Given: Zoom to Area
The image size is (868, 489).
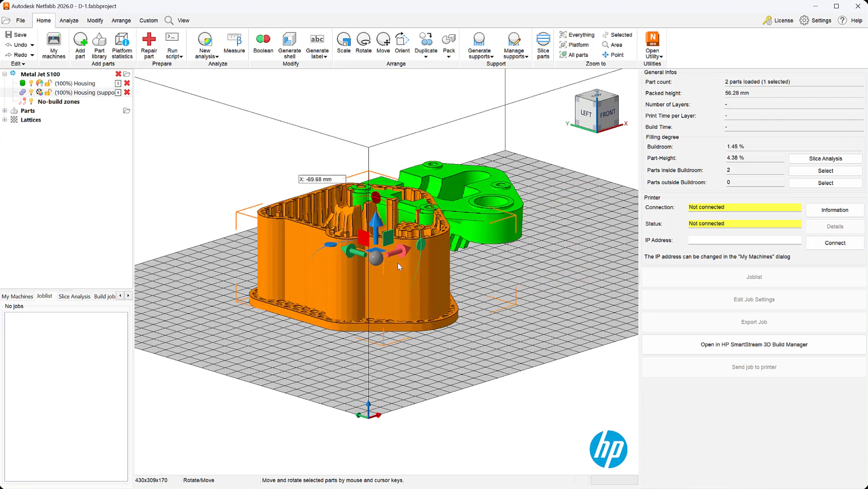Looking at the screenshot, I should (x=612, y=45).
